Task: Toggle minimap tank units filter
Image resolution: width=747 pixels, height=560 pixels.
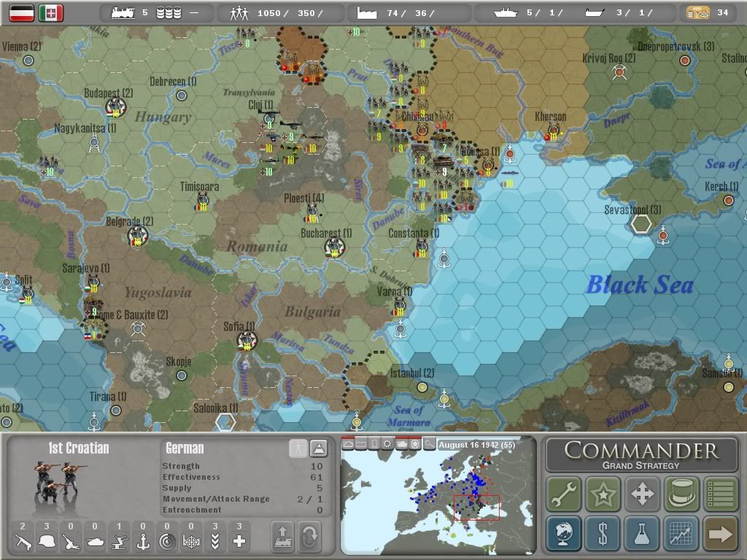Action: [402, 444]
